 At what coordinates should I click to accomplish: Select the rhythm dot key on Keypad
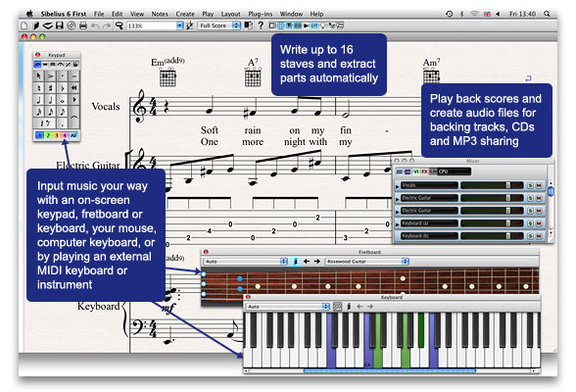[63, 122]
